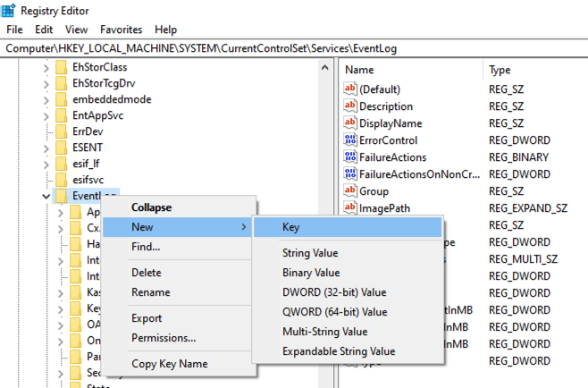Screen dimensions: 588x388
Task: Expand the EhStorClass tree node
Action: [x=46, y=67]
